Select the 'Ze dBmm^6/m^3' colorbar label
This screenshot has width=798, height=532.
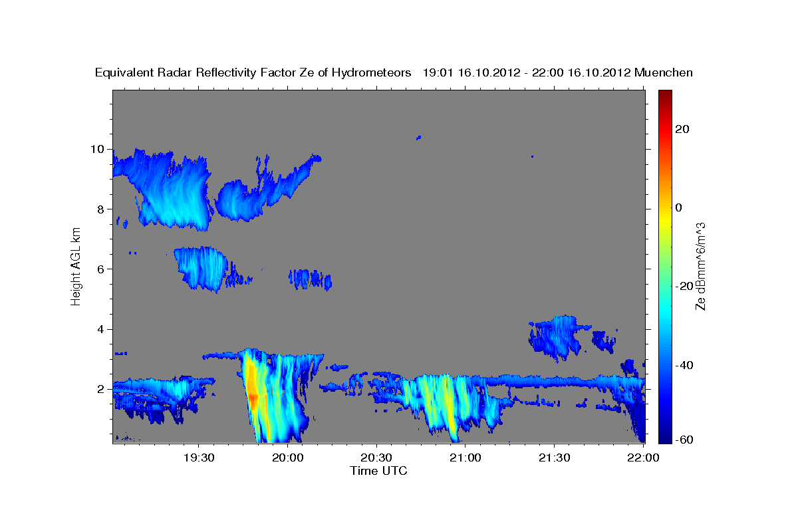click(x=700, y=266)
